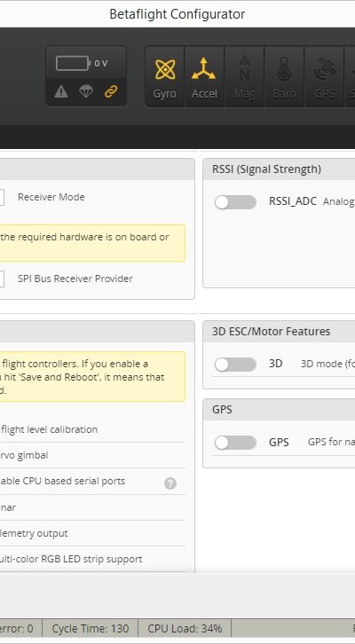This screenshot has height=644, width=355.
Task: Open the Receiver Mode dropdown
Action: [x=1, y=197]
